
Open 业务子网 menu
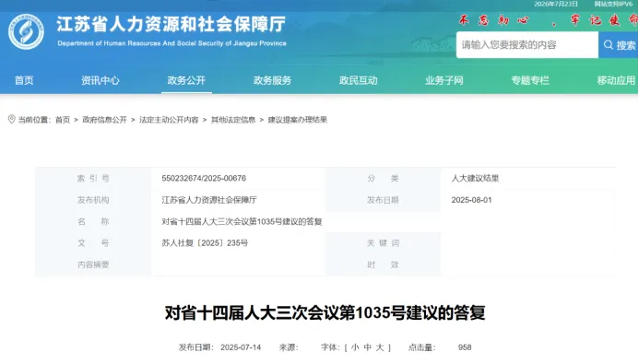tap(444, 80)
